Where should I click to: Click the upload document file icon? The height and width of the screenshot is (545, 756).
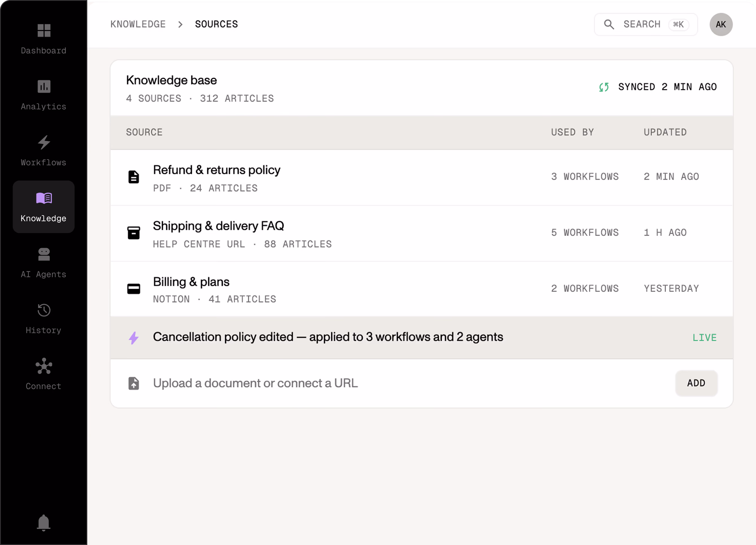(x=134, y=383)
